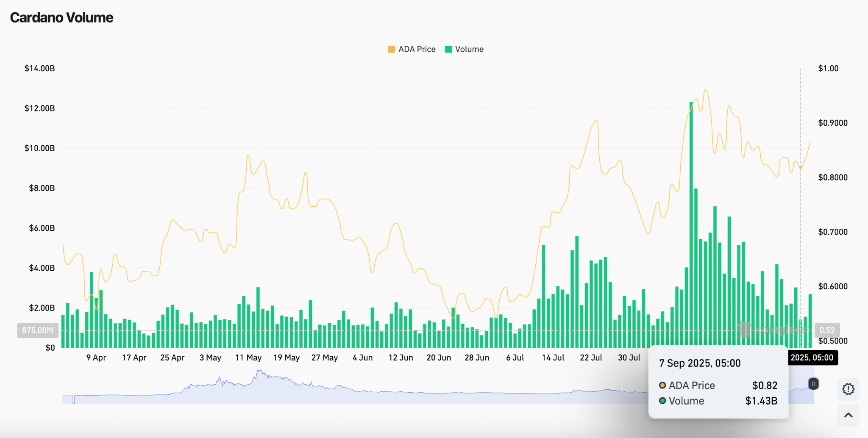Click the 19 May axis label
Viewport: 868px width, 438px height.
(287, 358)
